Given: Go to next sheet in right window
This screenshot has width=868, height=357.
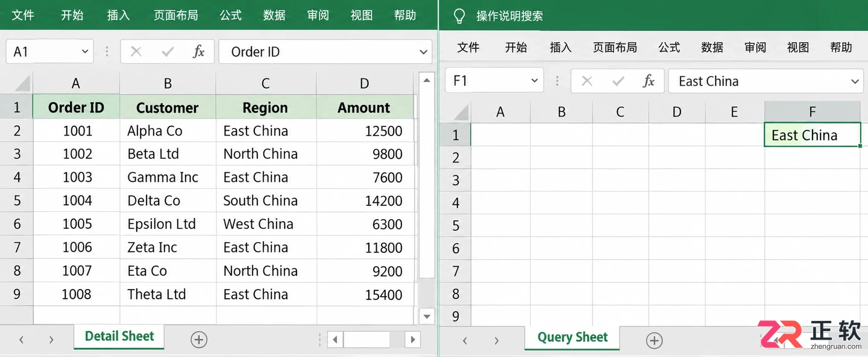Looking at the screenshot, I should coord(496,341).
